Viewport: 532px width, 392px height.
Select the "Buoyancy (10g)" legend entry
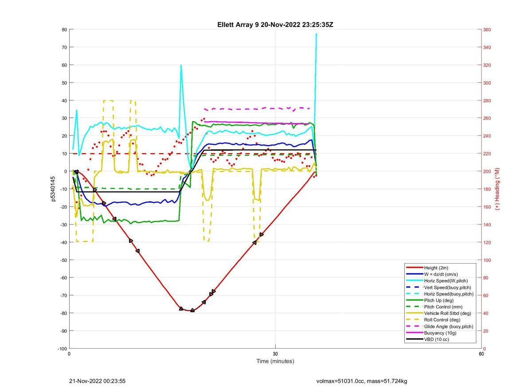click(440, 333)
